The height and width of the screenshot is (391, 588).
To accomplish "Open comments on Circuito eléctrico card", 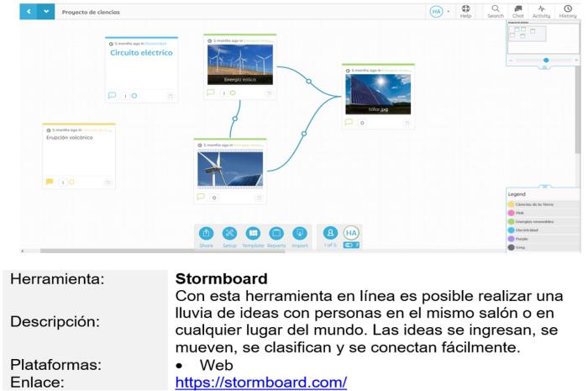I will 112,95.
